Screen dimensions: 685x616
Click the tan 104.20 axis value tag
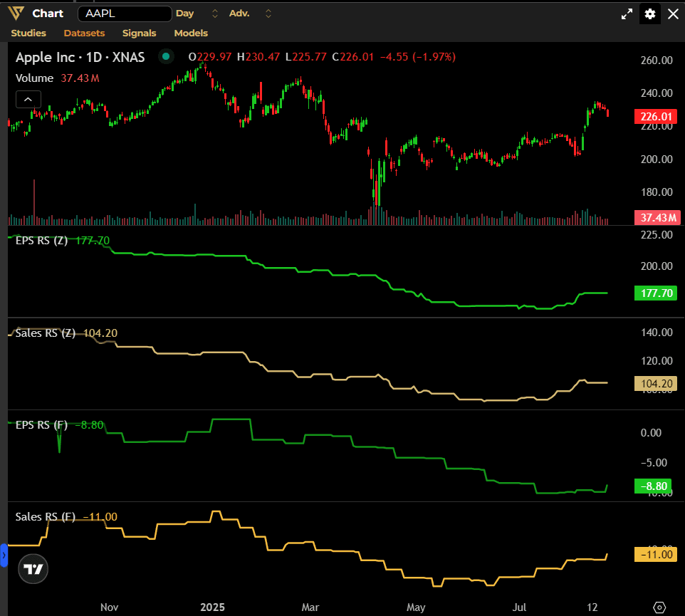coord(656,384)
